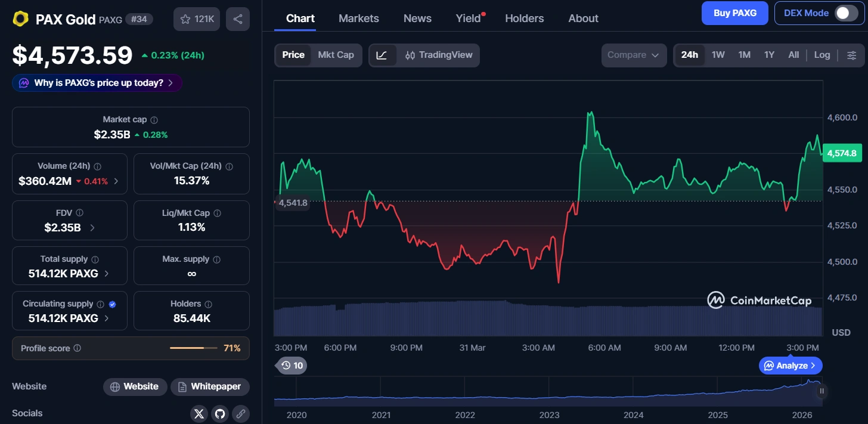Click Market cap info icon

(x=154, y=120)
